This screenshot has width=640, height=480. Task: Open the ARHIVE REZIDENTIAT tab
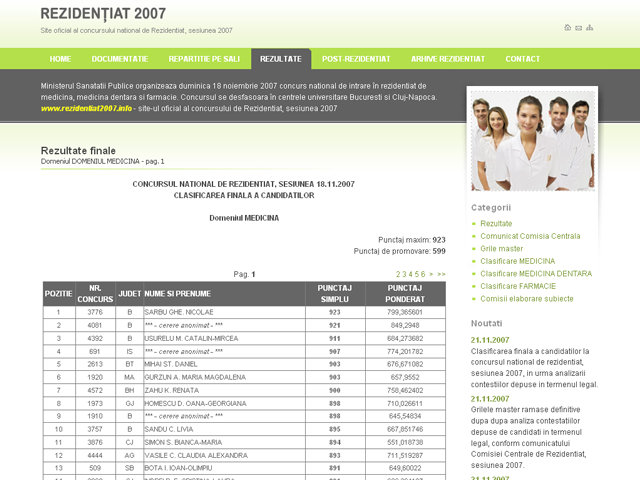pos(448,59)
